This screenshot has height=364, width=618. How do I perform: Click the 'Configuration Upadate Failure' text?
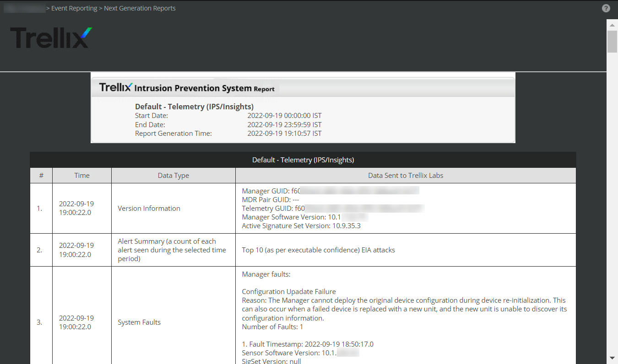289,292
